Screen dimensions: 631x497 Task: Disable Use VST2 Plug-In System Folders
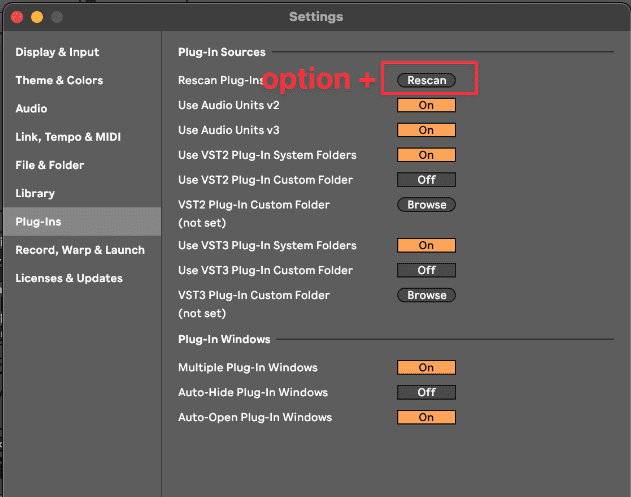tap(426, 155)
